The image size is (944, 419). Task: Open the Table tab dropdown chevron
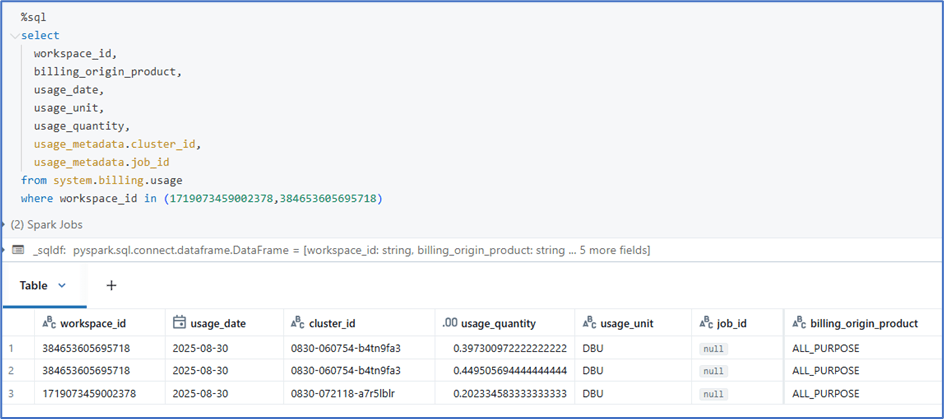pos(62,286)
